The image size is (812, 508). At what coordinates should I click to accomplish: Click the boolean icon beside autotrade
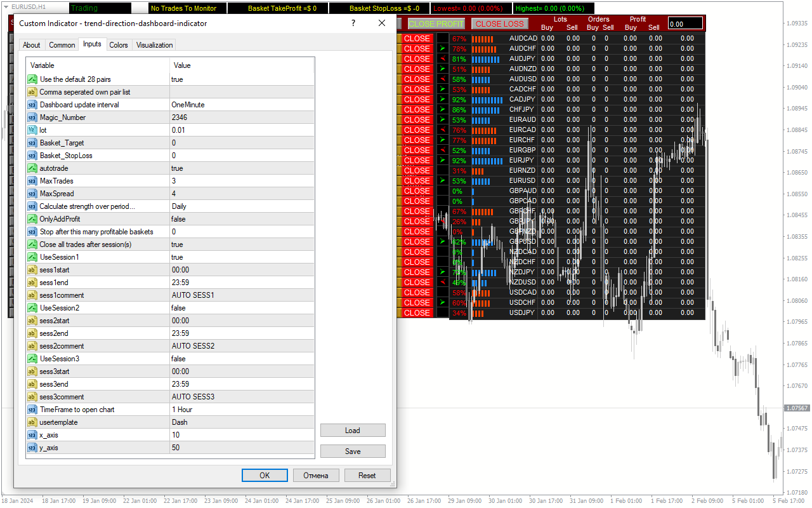32,168
